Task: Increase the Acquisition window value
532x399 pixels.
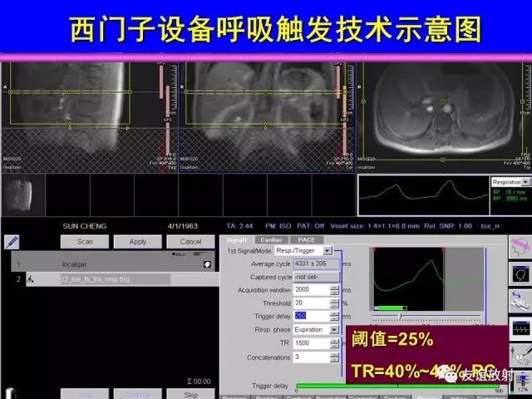Action: [x=334, y=288]
